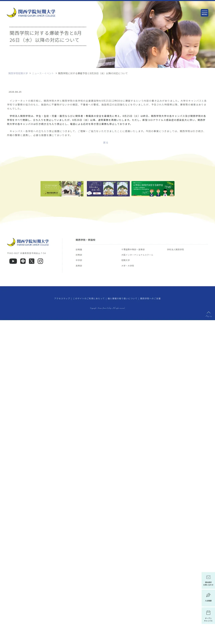Screen dimensions: 215x644
Task: Open the 短期大学 footer link
Action: (125, 260)
